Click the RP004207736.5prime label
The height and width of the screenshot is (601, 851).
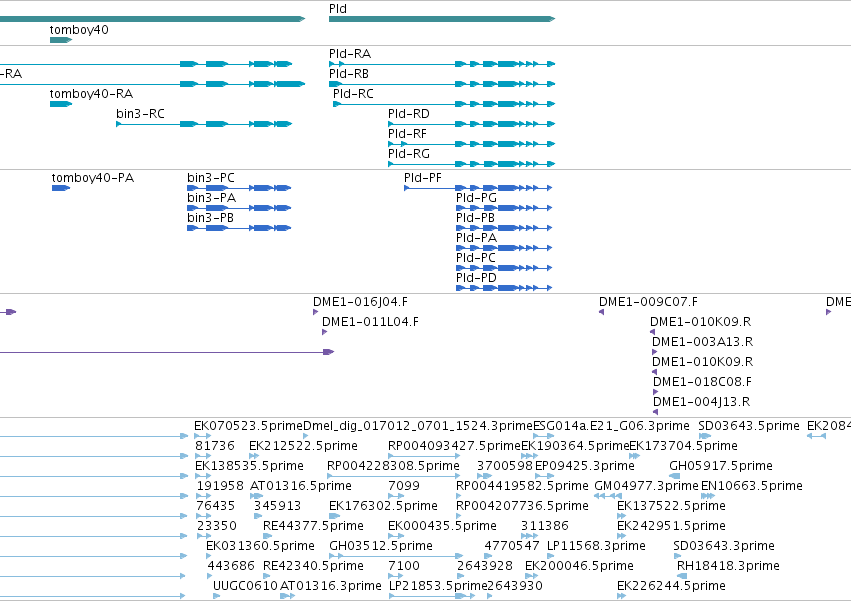[522, 507]
